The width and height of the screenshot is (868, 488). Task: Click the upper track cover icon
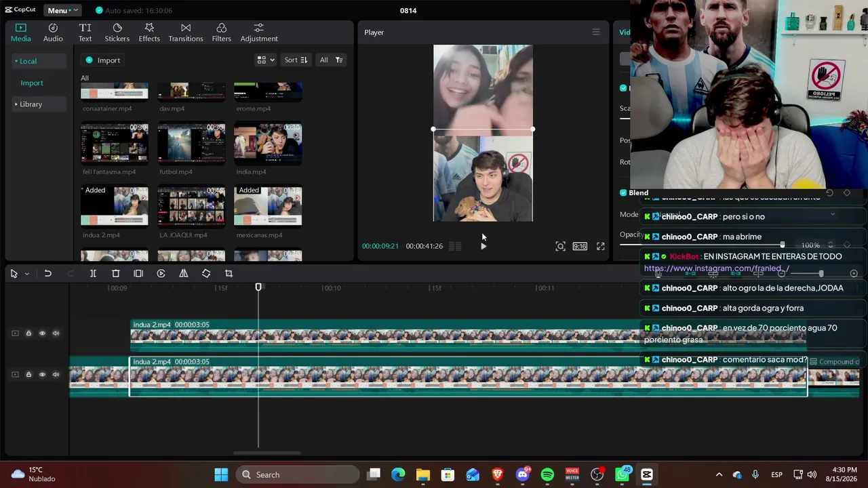pos(15,333)
